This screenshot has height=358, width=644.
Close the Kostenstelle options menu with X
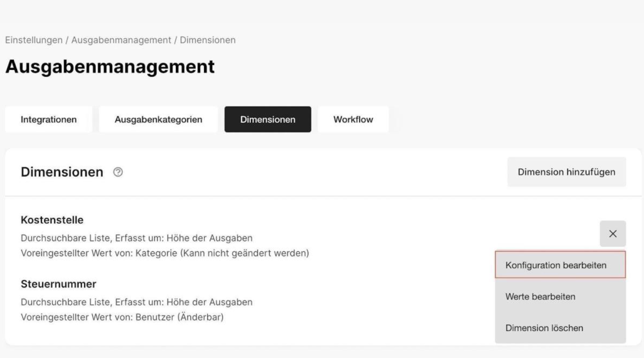click(613, 234)
